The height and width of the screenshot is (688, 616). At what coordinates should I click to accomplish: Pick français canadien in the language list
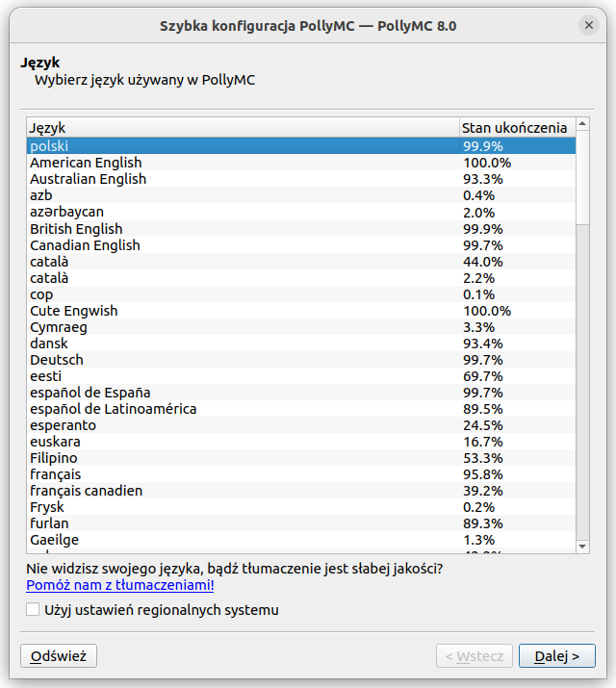tap(87, 491)
